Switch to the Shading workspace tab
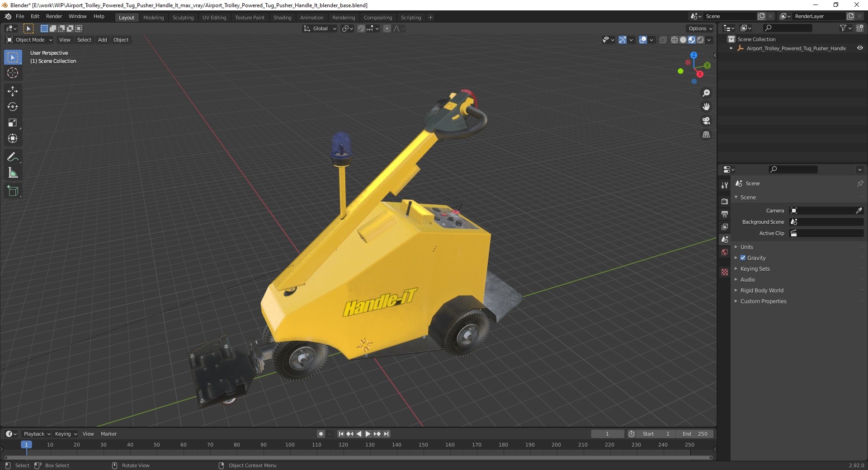 [282, 18]
